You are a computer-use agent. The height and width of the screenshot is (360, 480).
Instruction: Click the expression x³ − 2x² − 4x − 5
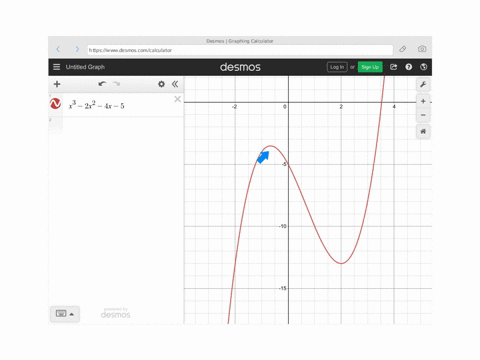click(96, 105)
